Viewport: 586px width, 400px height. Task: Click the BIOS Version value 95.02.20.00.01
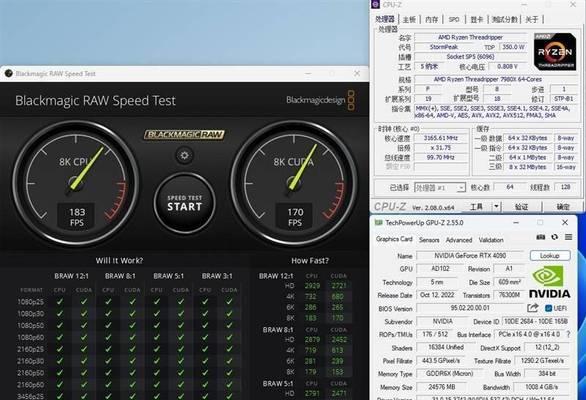(x=470, y=308)
